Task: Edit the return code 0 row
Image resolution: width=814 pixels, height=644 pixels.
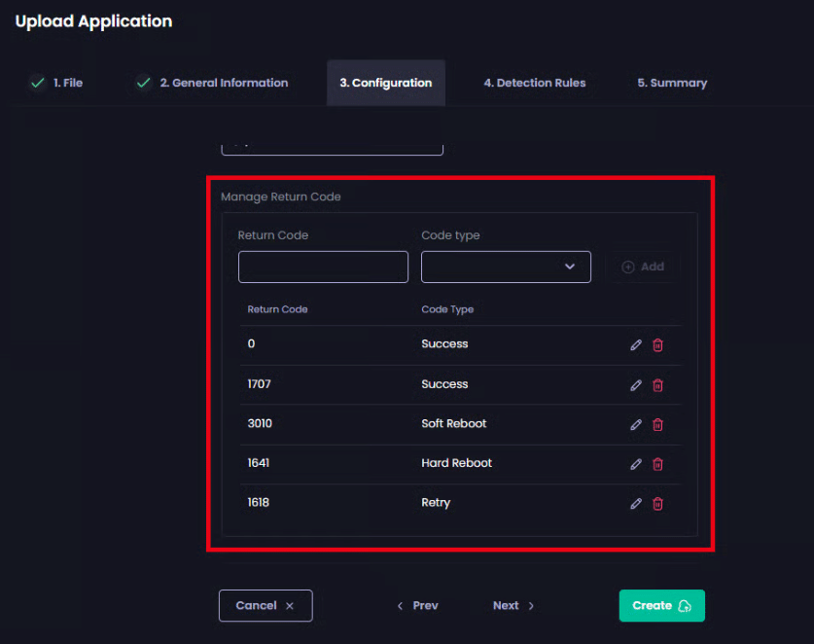Action: point(636,345)
